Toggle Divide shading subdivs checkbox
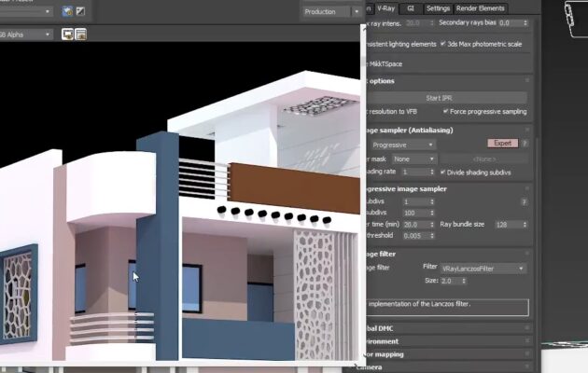 [x=443, y=173]
